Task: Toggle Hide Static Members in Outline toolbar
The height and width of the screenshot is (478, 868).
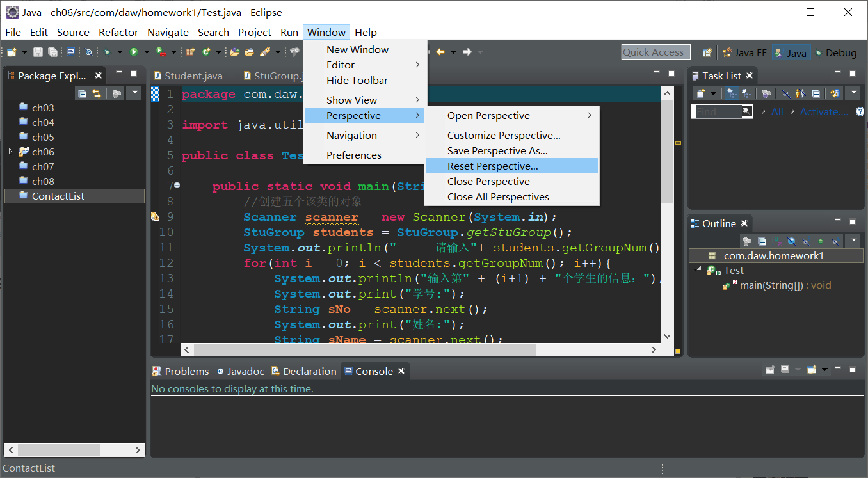Action: 807,241
